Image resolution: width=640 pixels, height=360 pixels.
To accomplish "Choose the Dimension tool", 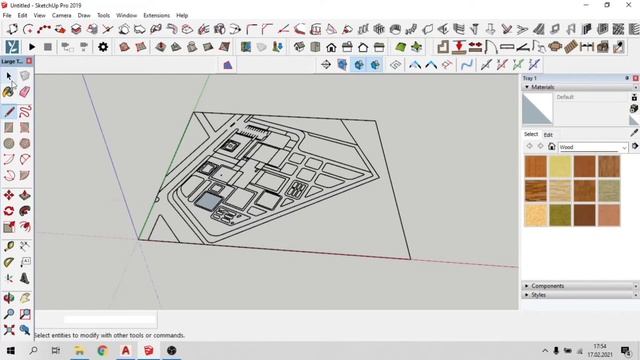I will click(24, 246).
